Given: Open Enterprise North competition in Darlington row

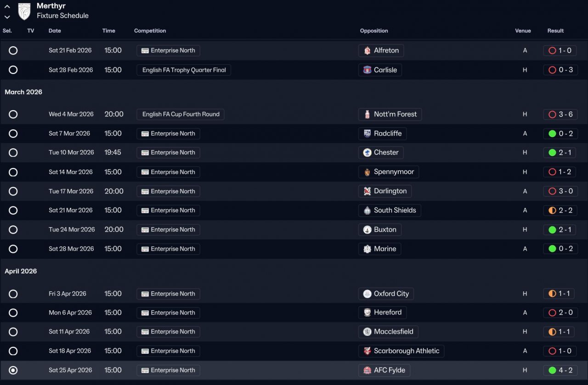Looking at the screenshot, I should (168, 191).
